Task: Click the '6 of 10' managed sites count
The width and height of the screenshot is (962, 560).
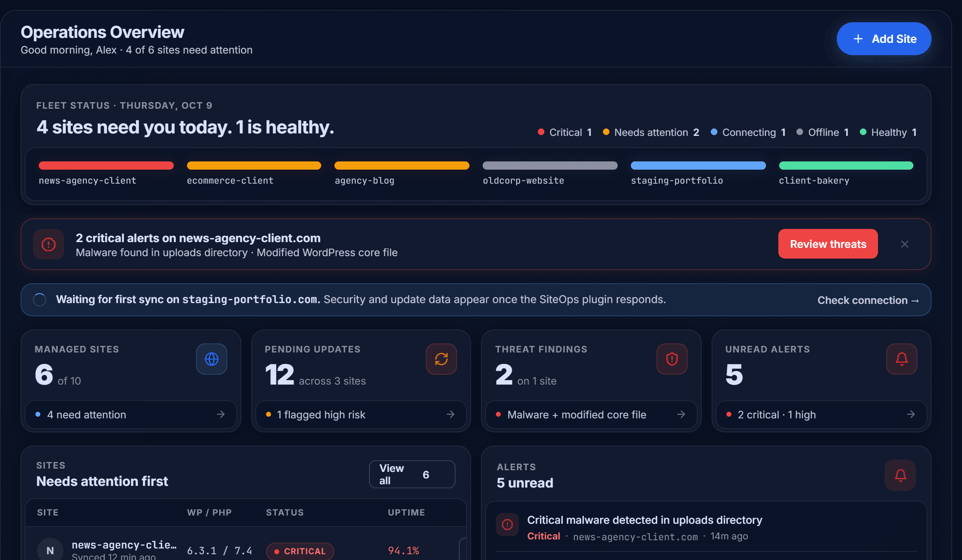Action: (x=58, y=375)
